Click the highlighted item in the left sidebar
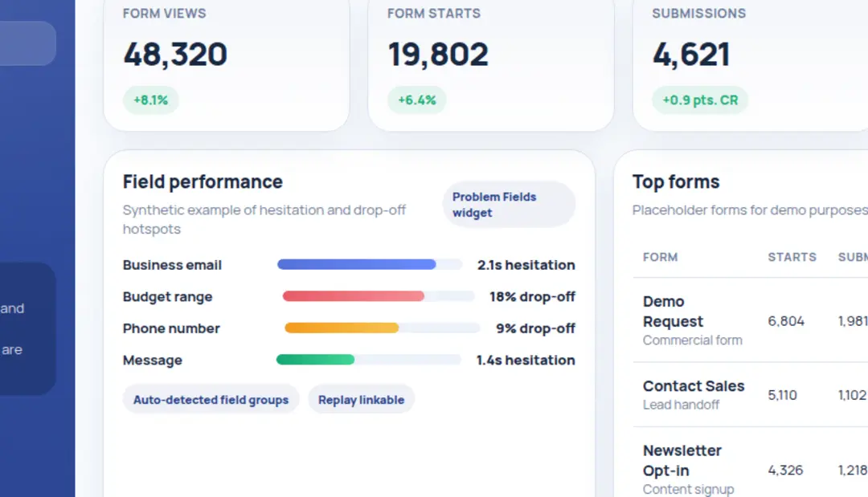Screen dimensions: 868x497 point(27,43)
